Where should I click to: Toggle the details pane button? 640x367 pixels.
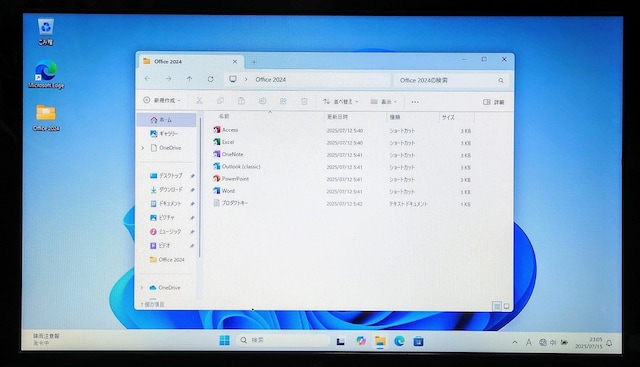pyautogui.click(x=493, y=102)
